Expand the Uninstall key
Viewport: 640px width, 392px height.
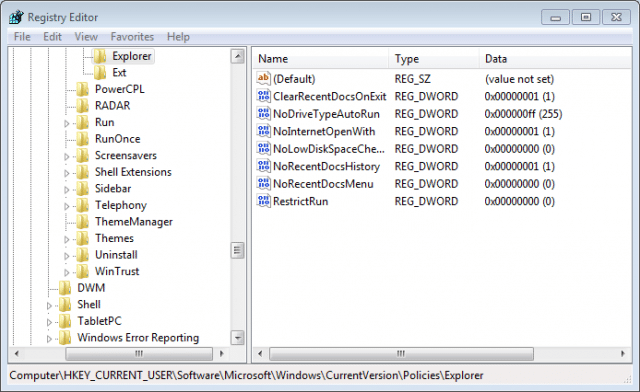[x=67, y=256]
